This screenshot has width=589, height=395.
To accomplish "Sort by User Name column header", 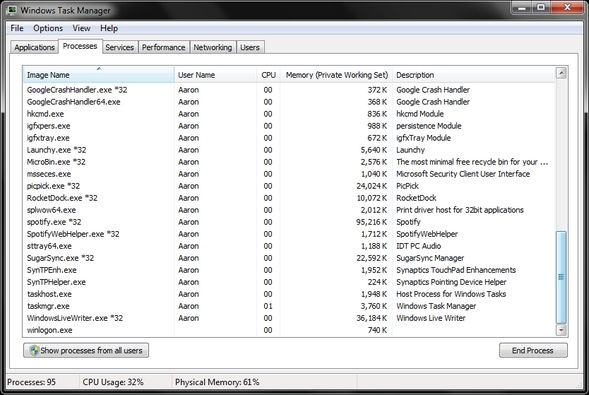I will (215, 75).
